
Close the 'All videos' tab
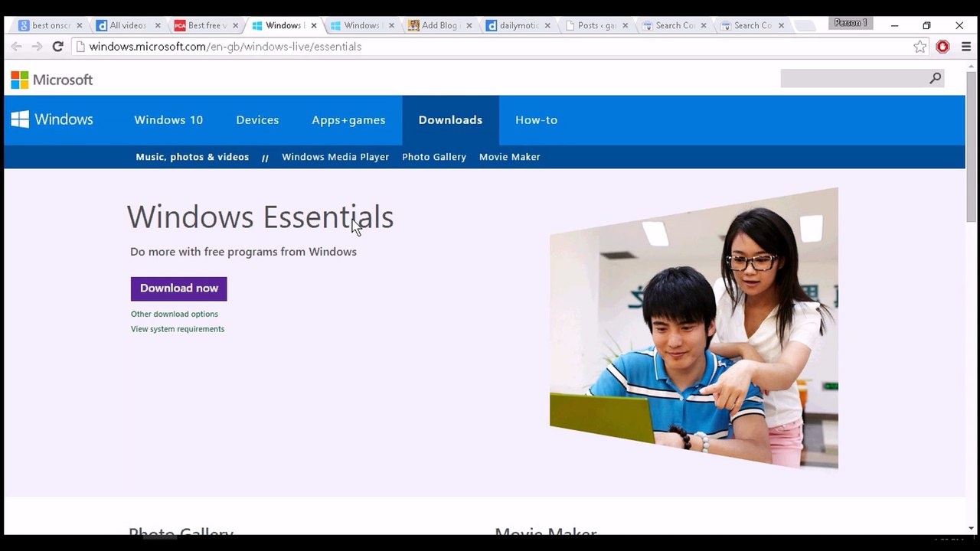[x=157, y=25]
